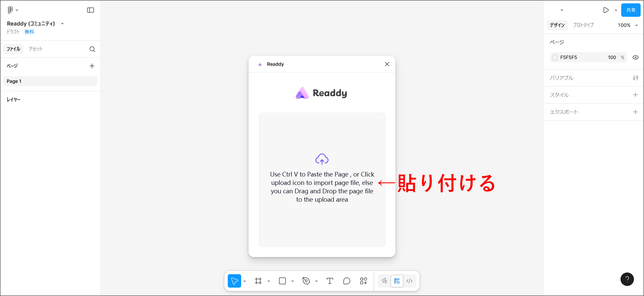
Task: Toggle the left sidebar panel icon
Action: point(91,10)
